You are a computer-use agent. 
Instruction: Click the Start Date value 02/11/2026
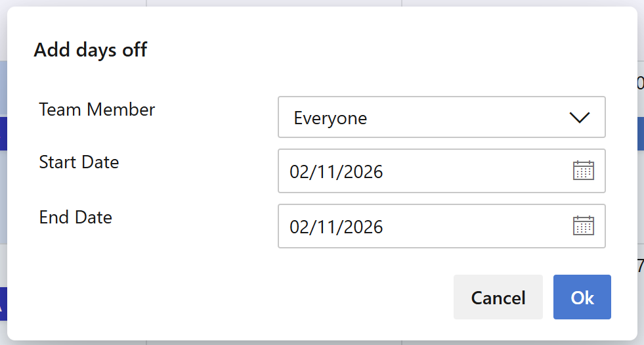tap(336, 172)
